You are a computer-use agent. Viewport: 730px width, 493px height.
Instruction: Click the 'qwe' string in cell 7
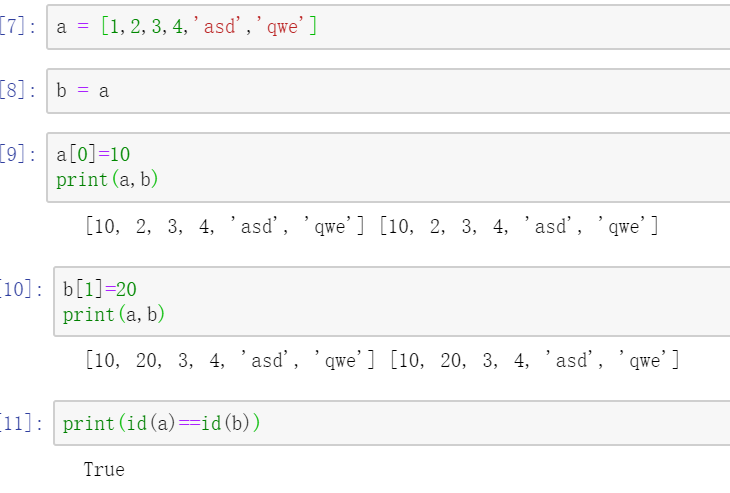coord(281,27)
